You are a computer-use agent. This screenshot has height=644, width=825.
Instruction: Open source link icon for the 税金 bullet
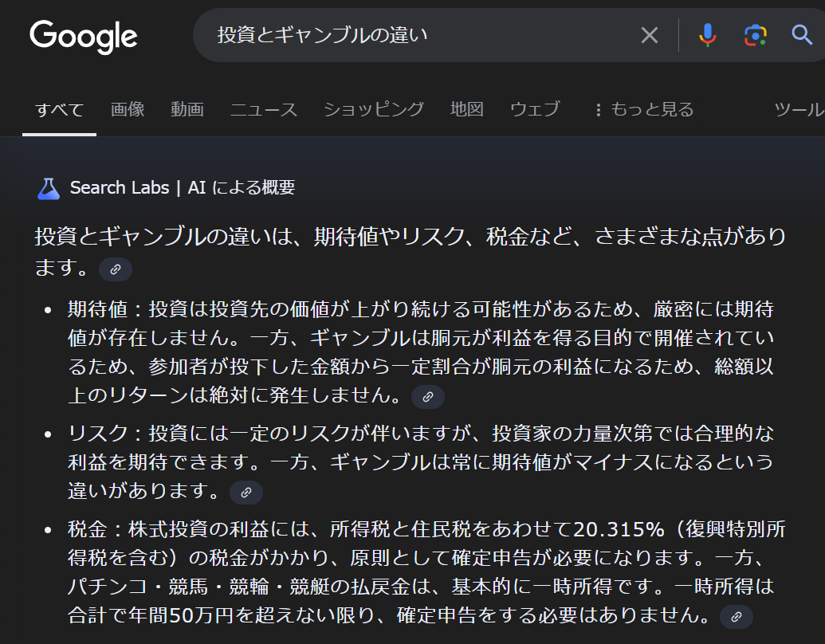coord(737,616)
